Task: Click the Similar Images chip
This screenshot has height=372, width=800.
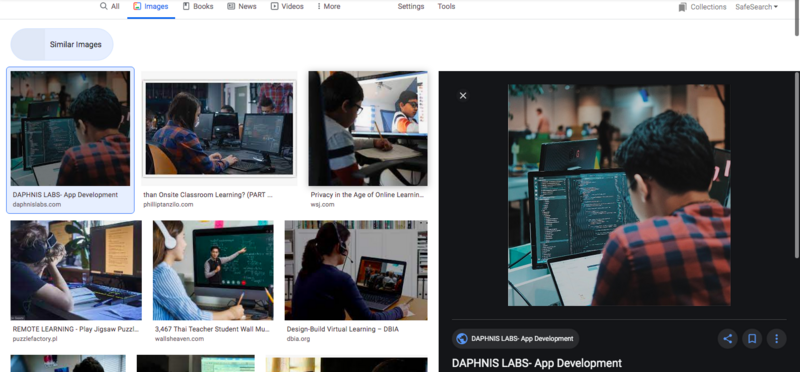Action: (62, 44)
